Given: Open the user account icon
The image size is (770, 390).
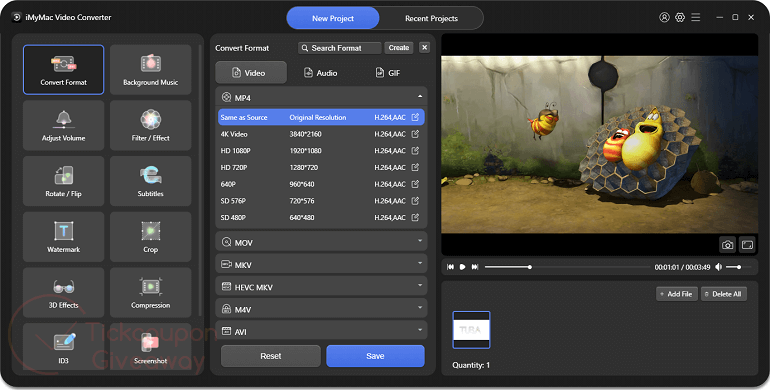Looking at the screenshot, I should click(x=664, y=18).
